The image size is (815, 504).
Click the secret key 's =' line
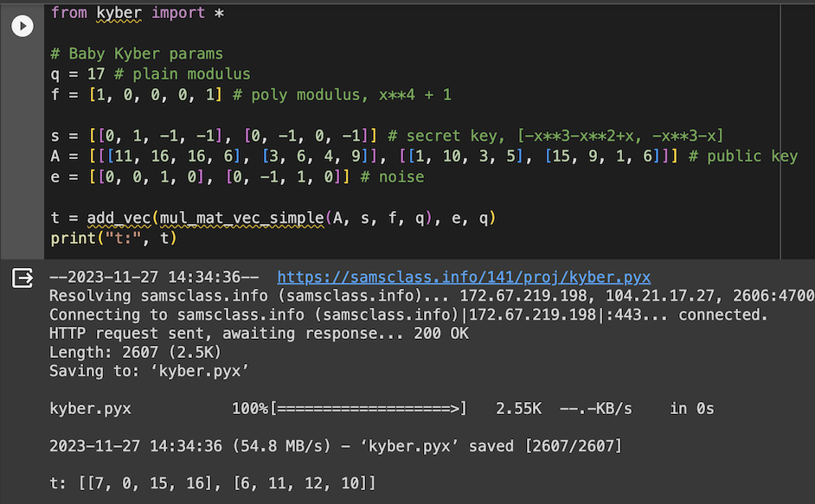[x=387, y=136]
